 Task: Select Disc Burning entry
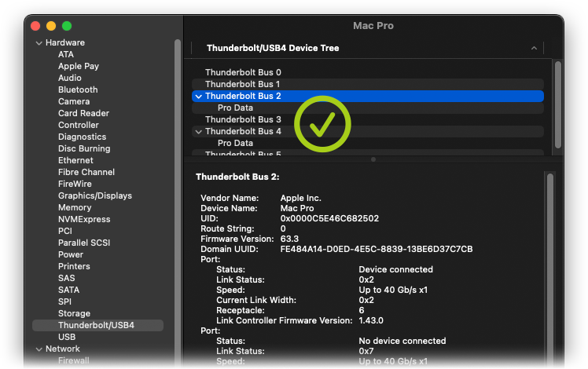point(84,148)
